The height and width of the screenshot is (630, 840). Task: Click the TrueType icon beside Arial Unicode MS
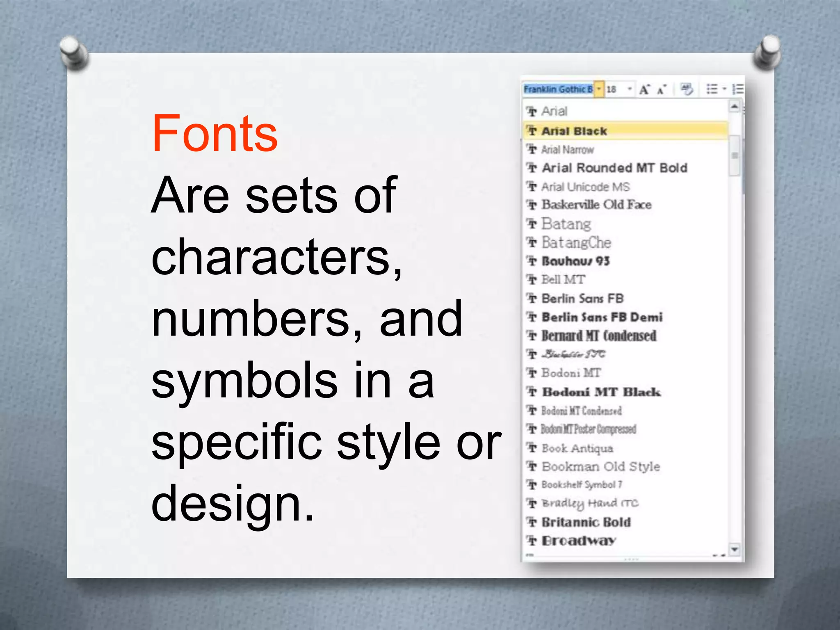click(532, 187)
